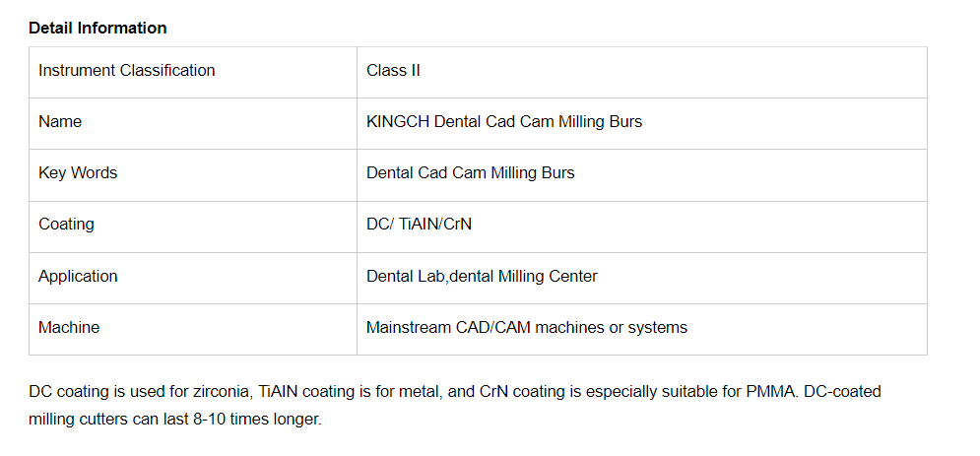Click the Coating row label
The width and height of the screenshot is (980, 456).
click(66, 225)
